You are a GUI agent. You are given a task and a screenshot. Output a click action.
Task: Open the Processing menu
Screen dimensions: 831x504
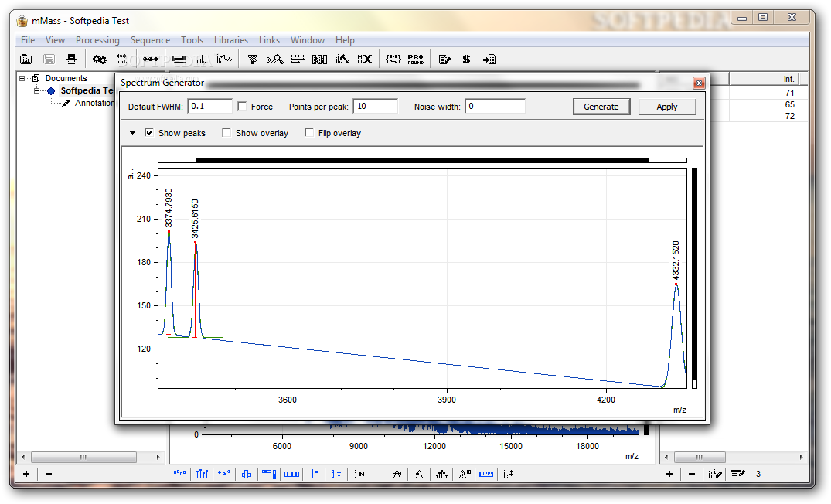(97, 39)
